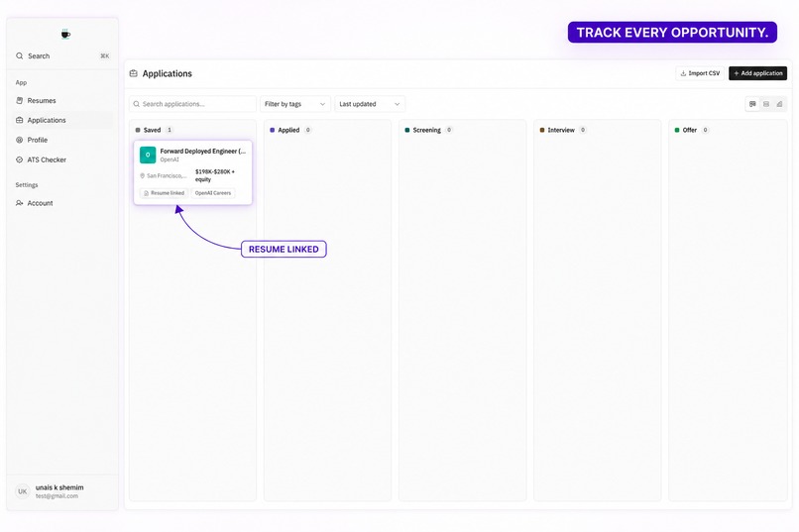Click the Interview column header
Viewport: 799px width, 532px height.
[561, 131]
